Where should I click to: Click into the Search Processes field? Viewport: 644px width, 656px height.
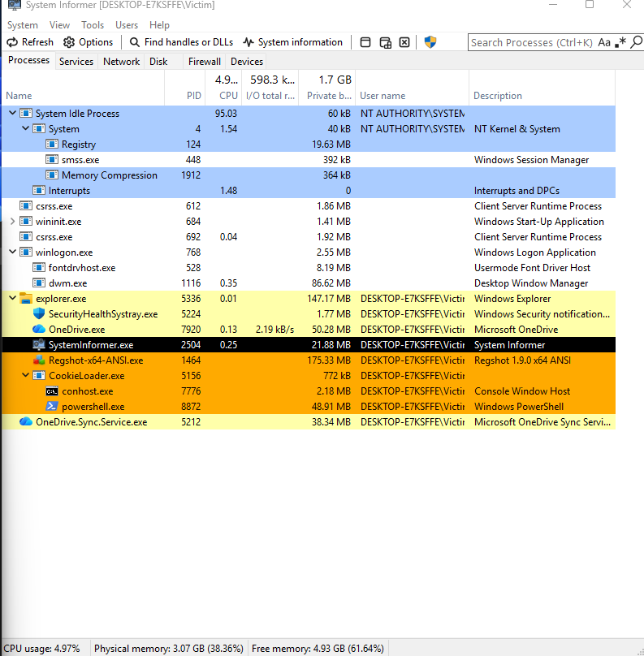[x=531, y=42]
